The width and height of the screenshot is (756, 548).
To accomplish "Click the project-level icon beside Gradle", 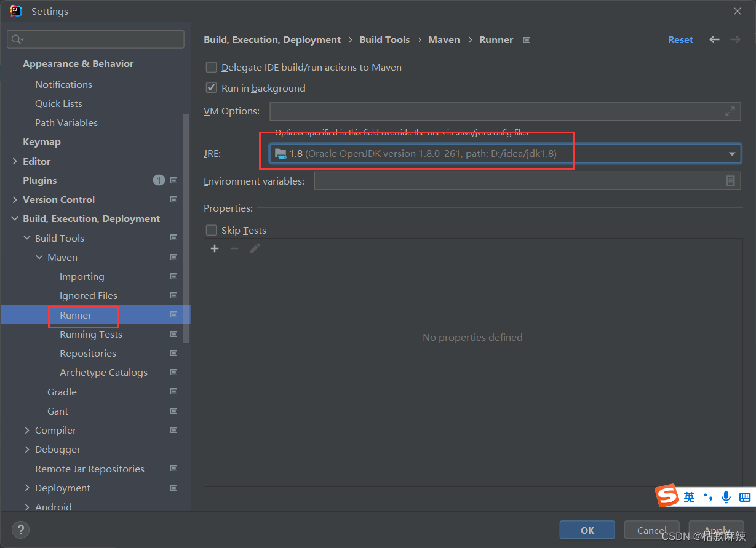I will tap(174, 392).
